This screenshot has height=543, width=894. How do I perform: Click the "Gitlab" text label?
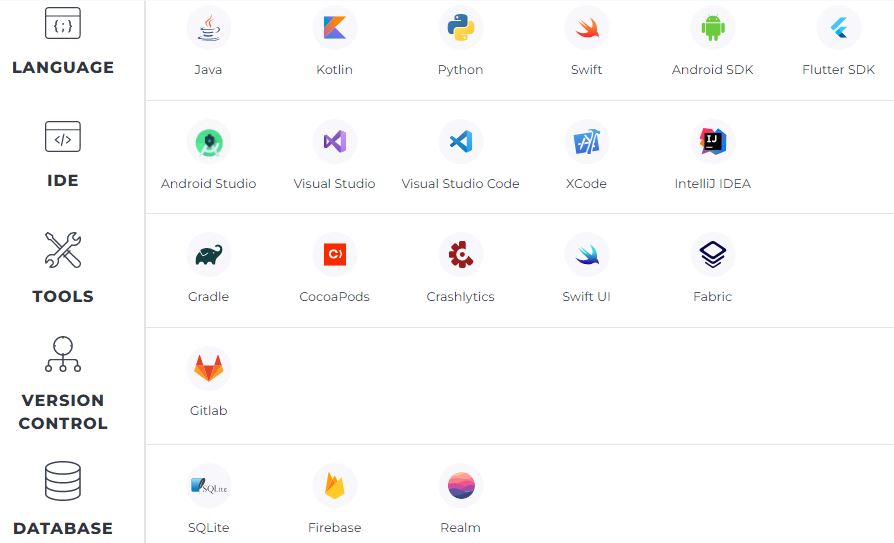point(209,411)
